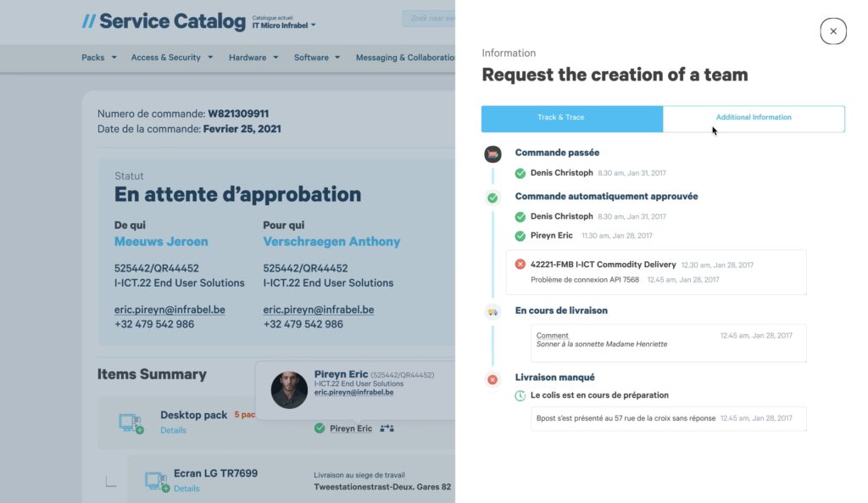
Task: Click the Pireyn Eric profile photo
Action: tap(289, 390)
